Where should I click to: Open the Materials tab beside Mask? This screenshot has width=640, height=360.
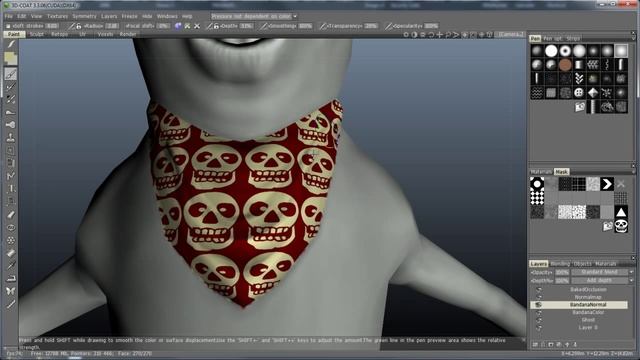click(x=541, y=172)
